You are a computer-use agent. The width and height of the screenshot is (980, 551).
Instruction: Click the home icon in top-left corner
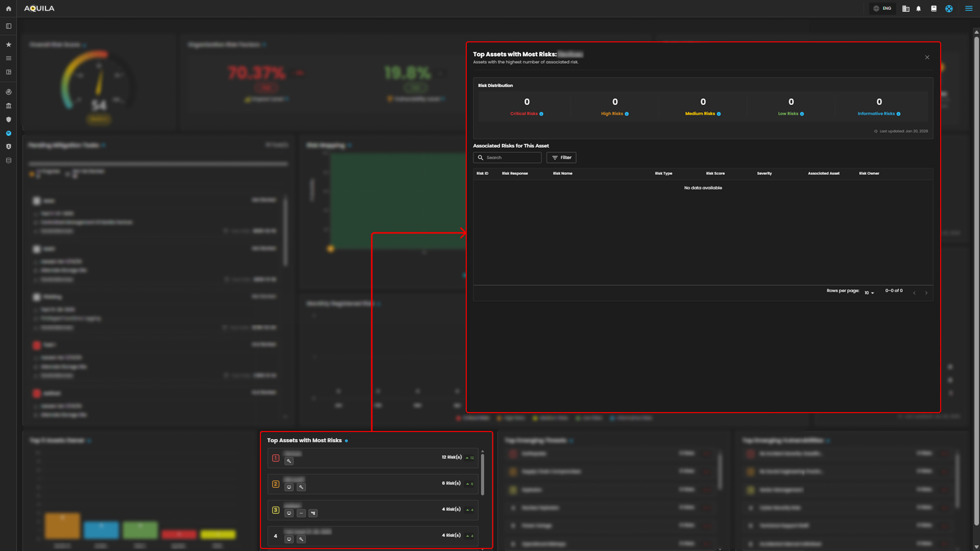click(8, 9)
